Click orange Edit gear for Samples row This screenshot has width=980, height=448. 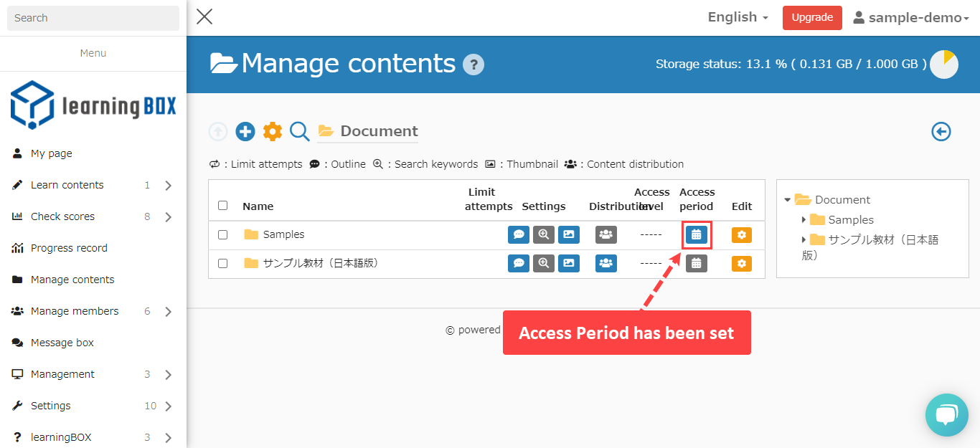[742, 234]
